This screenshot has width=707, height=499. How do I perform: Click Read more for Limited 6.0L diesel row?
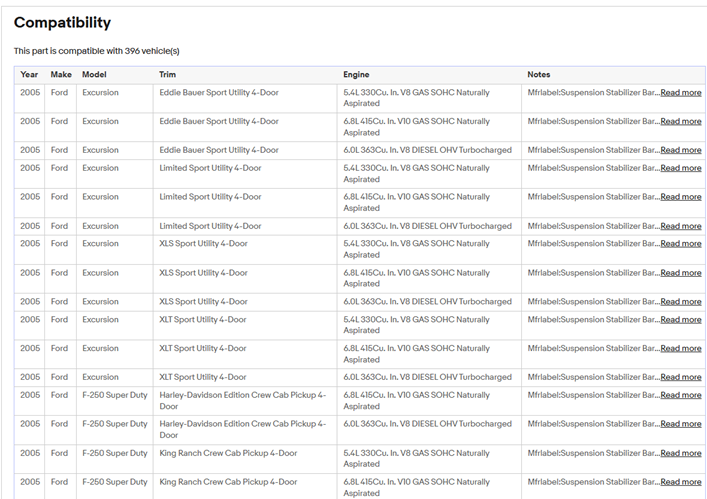point(680,227)
